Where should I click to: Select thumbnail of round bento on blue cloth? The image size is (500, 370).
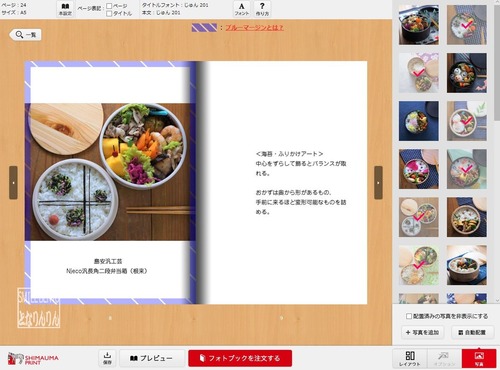point(419,121)
